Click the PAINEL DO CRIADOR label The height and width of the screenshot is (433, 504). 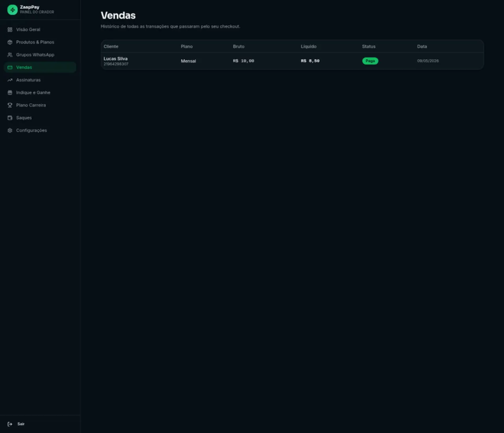pyautogui.click(x=37, y=12)
